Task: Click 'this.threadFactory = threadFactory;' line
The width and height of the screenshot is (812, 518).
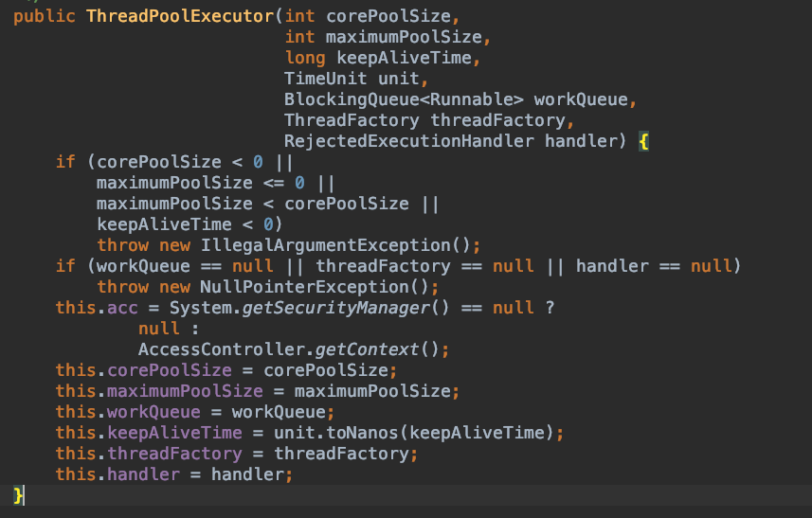Action: click(237, 454)
